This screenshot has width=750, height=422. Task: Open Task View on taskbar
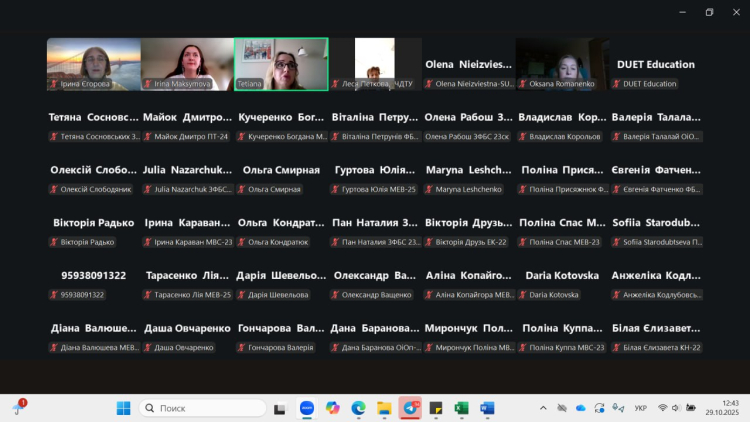281,408
